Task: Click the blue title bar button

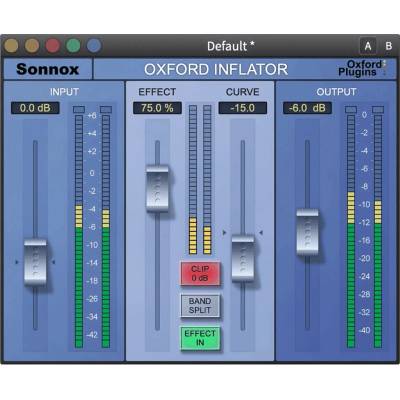Action: click(x=94, y=46)
